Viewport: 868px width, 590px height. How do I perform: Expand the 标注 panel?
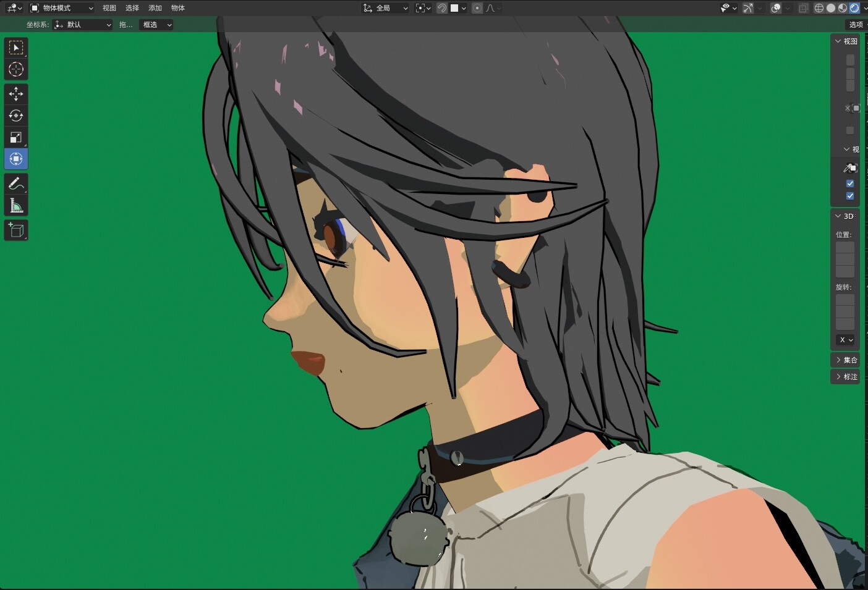click(x=846, y=377)
